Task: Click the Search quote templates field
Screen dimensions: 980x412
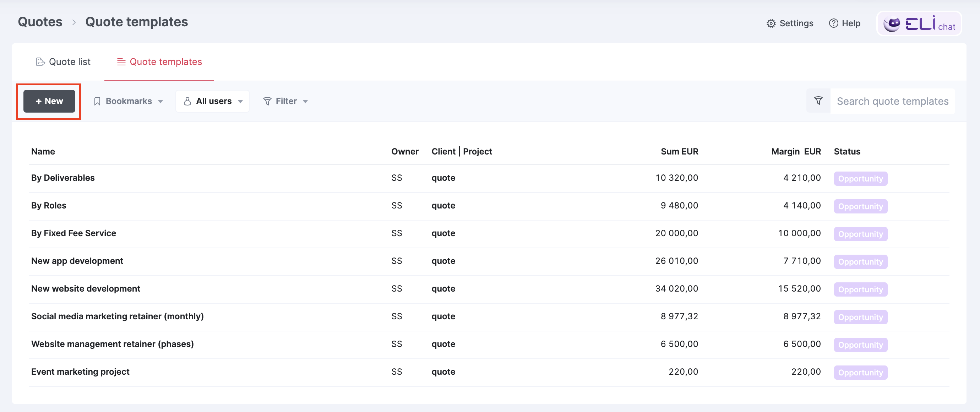Action: click(x=892, y=101)
